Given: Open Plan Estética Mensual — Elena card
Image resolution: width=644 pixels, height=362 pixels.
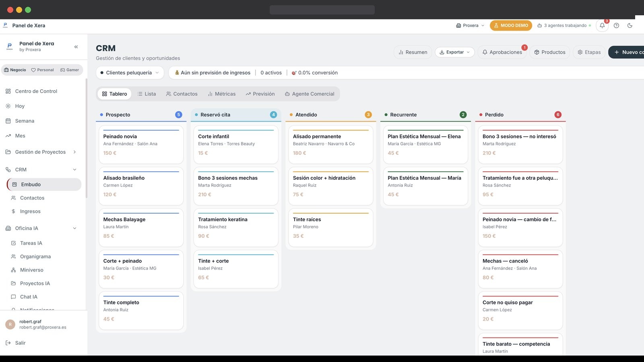Looking at the screenshot, I should coord(425,145).
